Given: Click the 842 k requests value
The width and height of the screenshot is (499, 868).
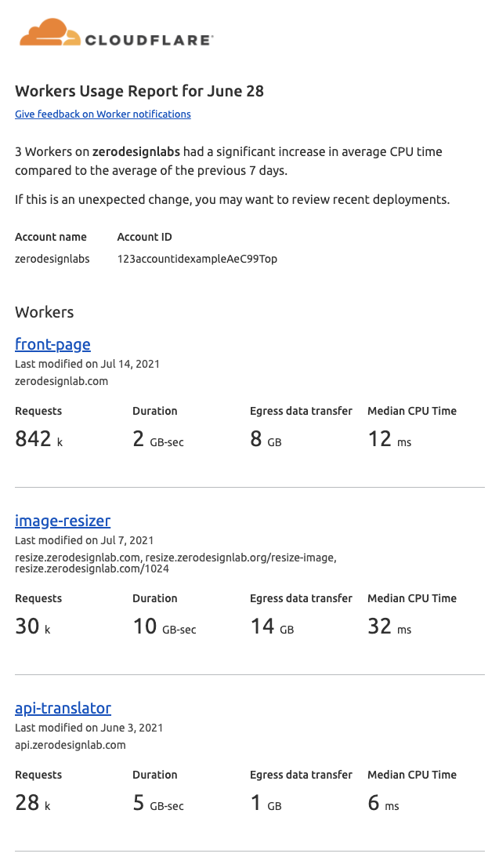Looking at the screenshot, I should point(38,439).
